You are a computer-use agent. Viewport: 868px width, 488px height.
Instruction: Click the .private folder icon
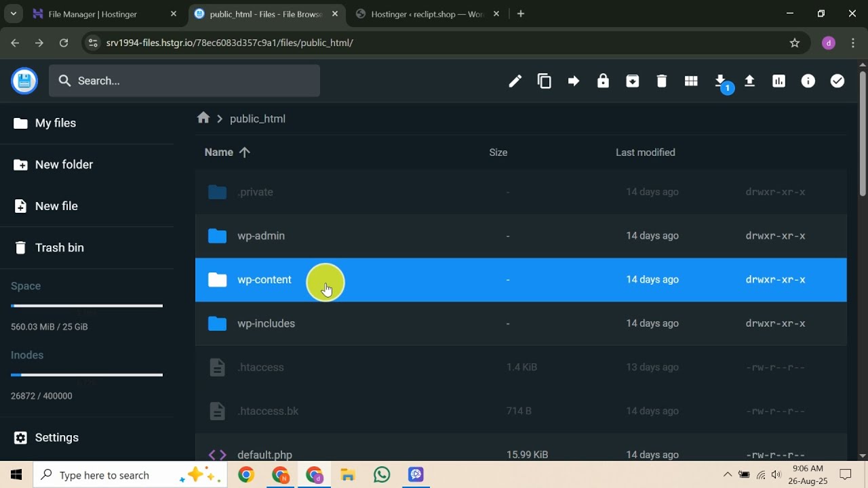[217, 192]
